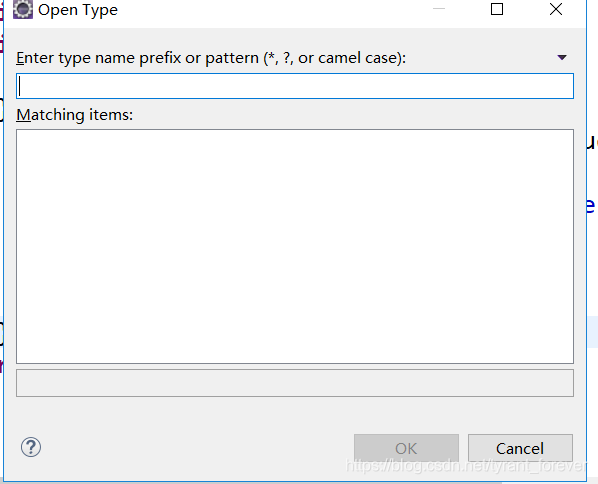This screenshot has height=484, width=598.
Task: Click the Cancel button
Action: pyautogui.click(x=520, y=448)
